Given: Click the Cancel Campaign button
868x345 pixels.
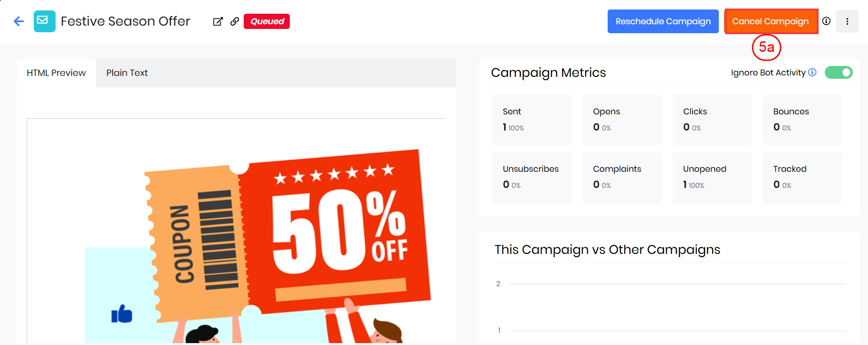Looking at the screenshot, I should click(x=770, y=21).
